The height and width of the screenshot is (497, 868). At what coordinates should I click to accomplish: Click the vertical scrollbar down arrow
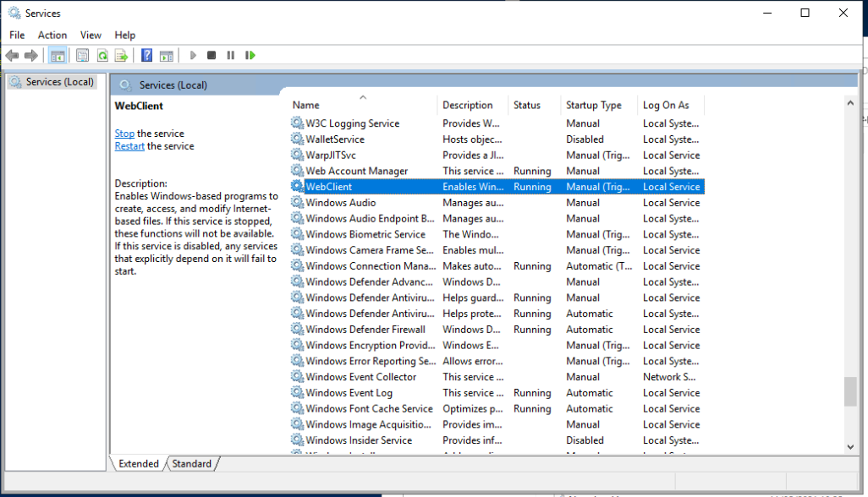click(850, 446)
